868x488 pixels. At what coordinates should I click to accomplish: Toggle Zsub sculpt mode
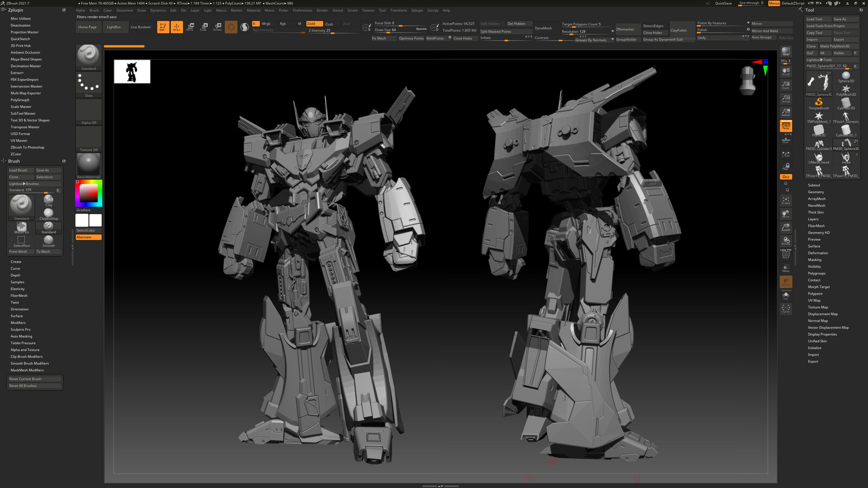pos(329,24)
